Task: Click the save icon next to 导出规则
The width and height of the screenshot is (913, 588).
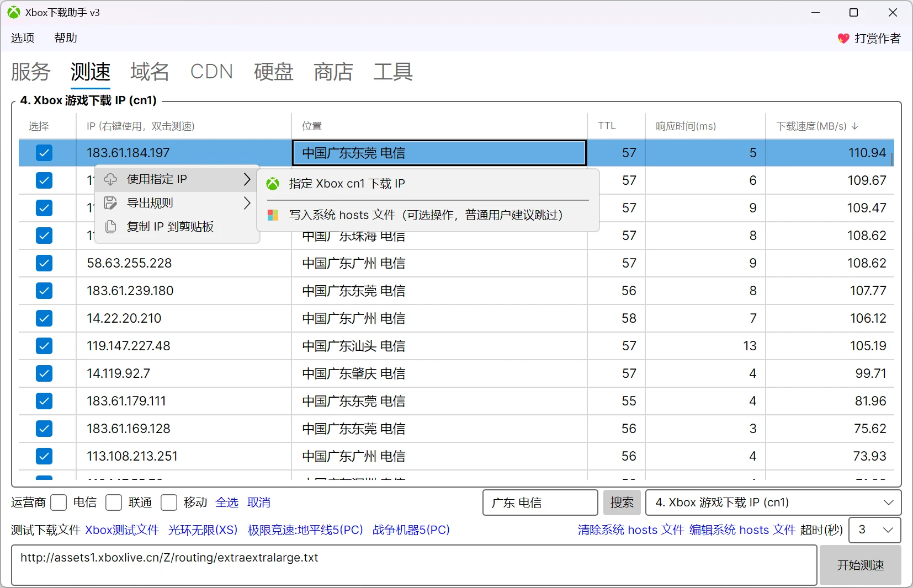Action: tap(110, 203)
